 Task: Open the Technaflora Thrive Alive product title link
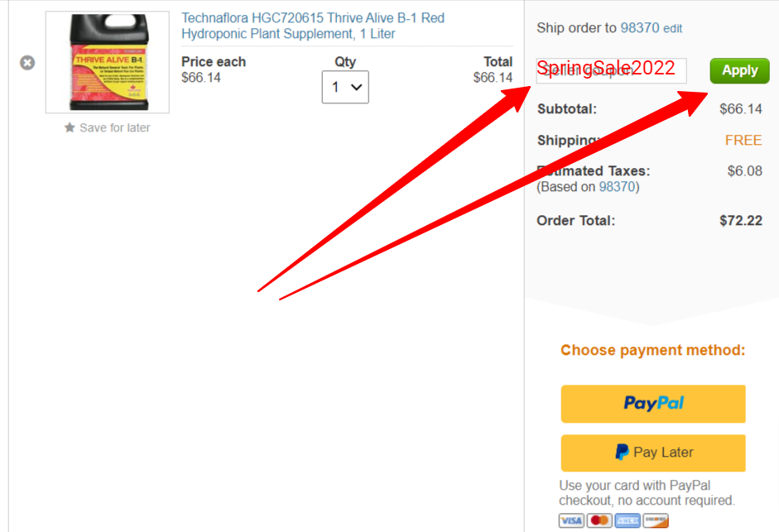[313, 26]
